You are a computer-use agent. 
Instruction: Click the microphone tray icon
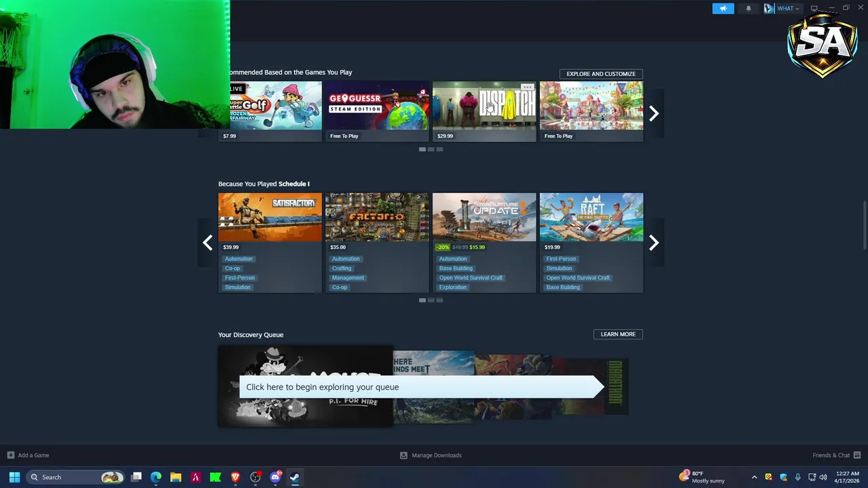pos(798,477)
